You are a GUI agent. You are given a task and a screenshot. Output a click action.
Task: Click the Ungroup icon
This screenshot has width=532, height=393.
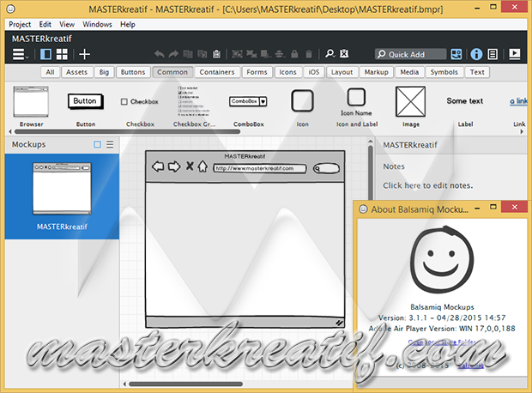pyautogui.click(x=251, y=53)
